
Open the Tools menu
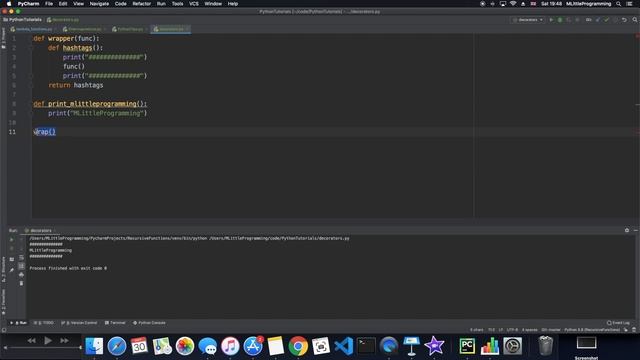click(177, 4)
